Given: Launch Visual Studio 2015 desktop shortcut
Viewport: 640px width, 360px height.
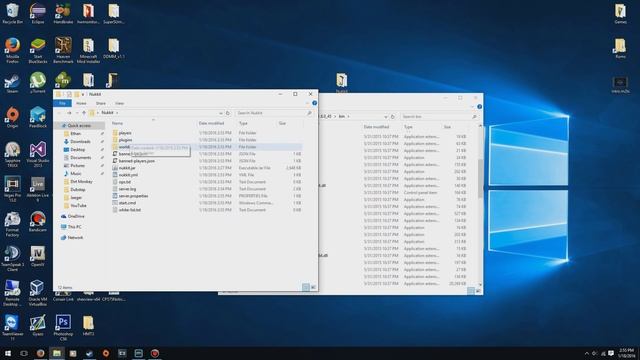Looking at the screenshot, I should pyautogui.click(x=38, y=154).
